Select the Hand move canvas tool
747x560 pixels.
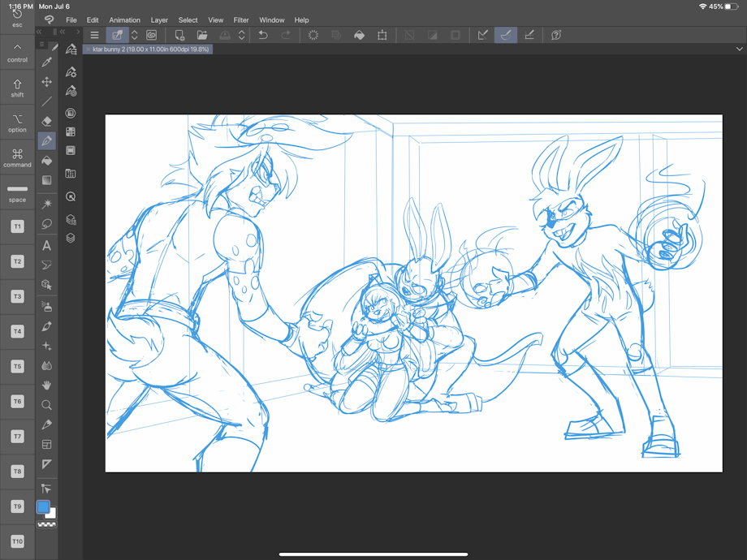tap(47, 385)
